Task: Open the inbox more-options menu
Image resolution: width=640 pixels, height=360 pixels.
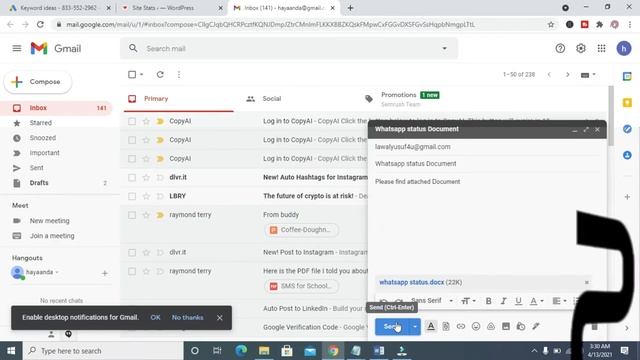Action: [x=179, y=75]
